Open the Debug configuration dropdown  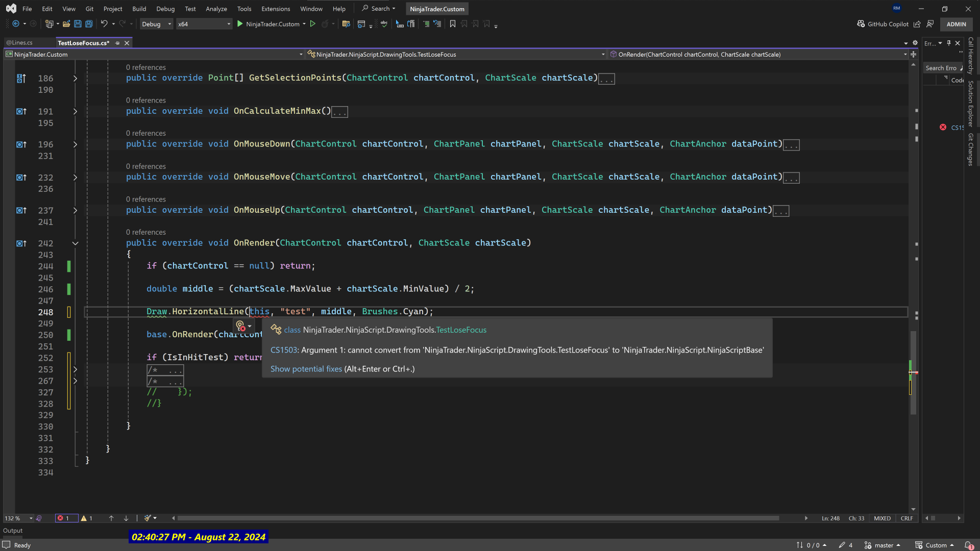click(x=156, y=24)
